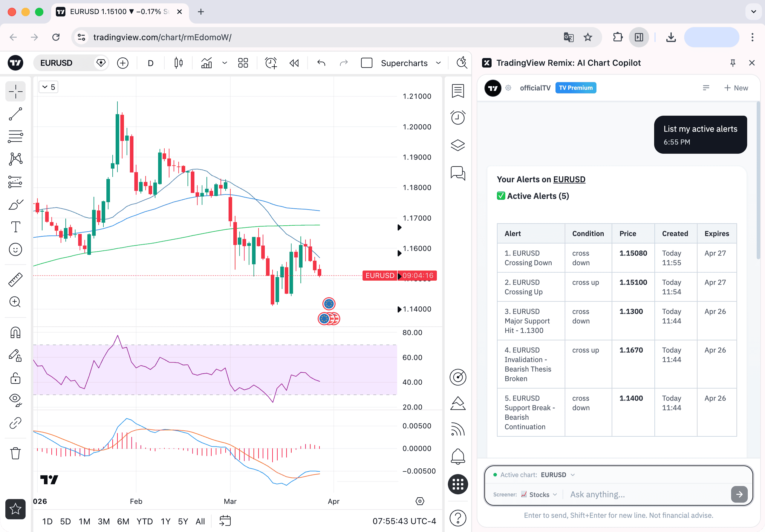Remove drawings with the trash icon
Image resolution: width=765 pixels, height=532 pixels.
tap(15, 453)
